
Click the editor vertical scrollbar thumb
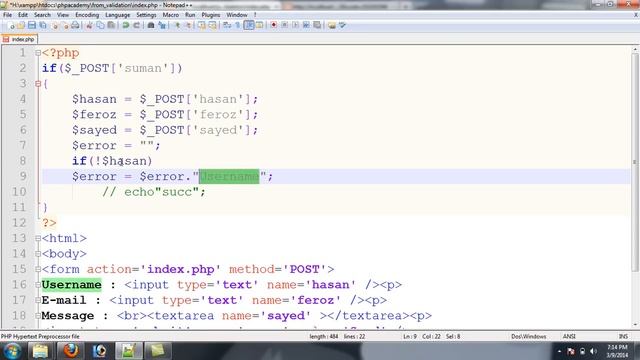tap(635, 162)
